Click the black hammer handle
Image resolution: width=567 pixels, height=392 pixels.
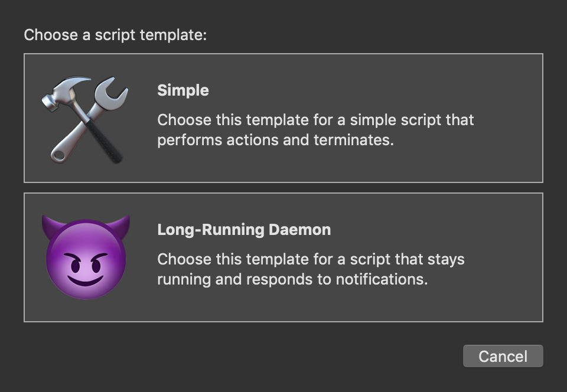pos(104,142)
